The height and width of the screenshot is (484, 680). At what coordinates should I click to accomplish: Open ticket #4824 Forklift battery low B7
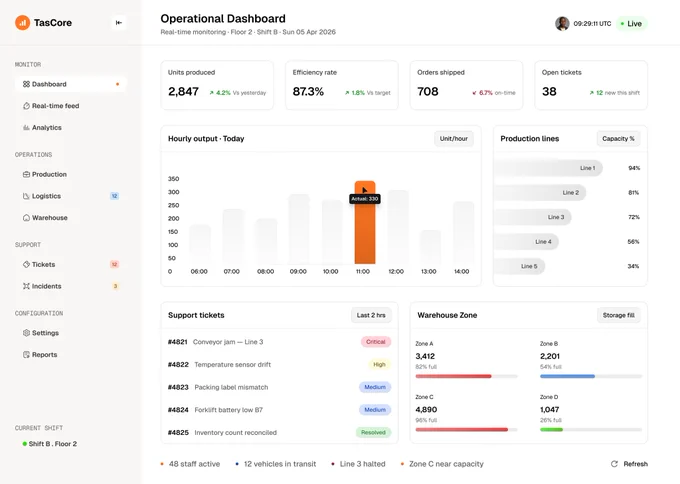(x=279, y=410)
